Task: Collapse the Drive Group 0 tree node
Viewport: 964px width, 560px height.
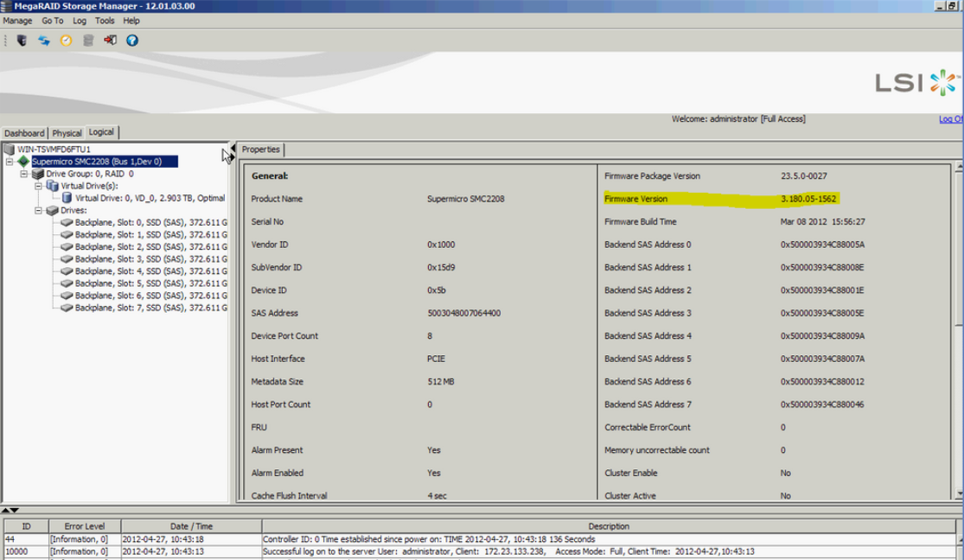Action: (24, 174)
